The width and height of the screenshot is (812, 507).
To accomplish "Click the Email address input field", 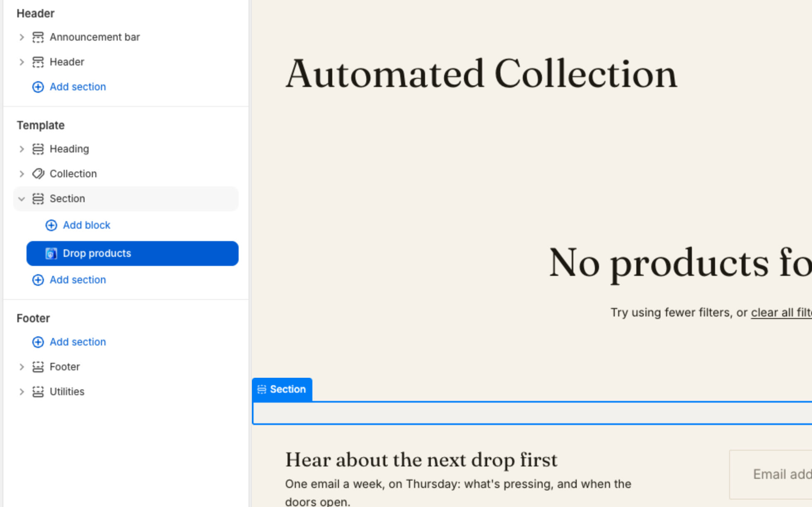I will (x=771, y=474).
